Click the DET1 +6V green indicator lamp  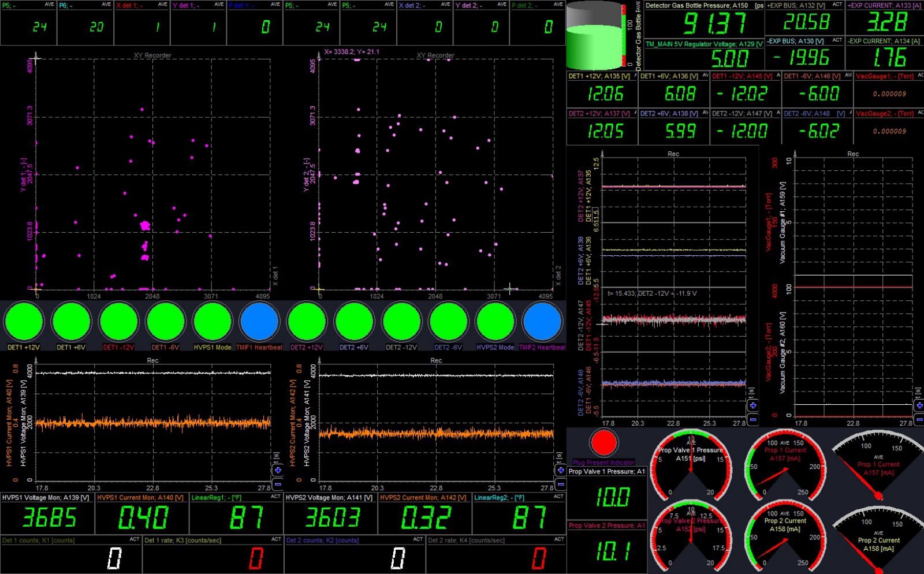click(x=71, y=321)
